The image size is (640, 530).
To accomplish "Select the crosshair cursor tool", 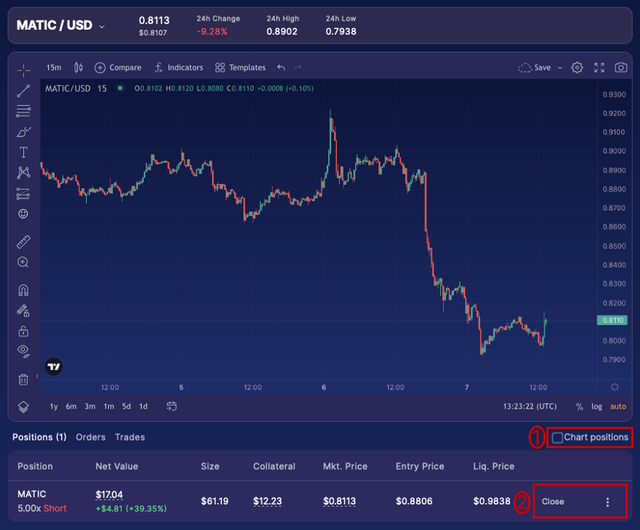I will (x=24, y=70).
